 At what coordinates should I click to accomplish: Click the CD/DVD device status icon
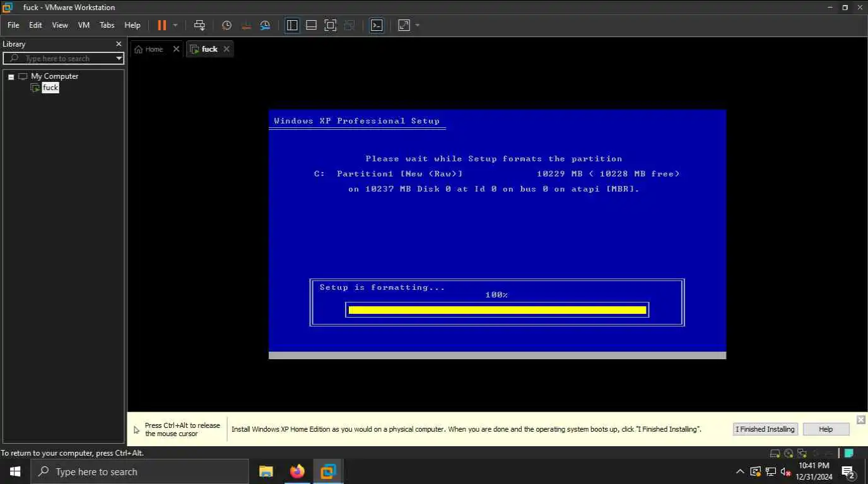[789, 453]
